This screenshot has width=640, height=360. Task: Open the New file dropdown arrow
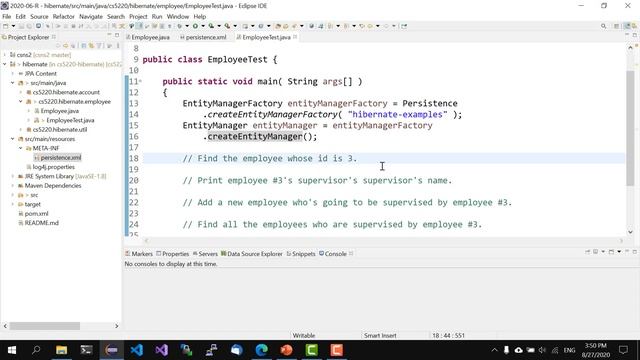(13, 26)
